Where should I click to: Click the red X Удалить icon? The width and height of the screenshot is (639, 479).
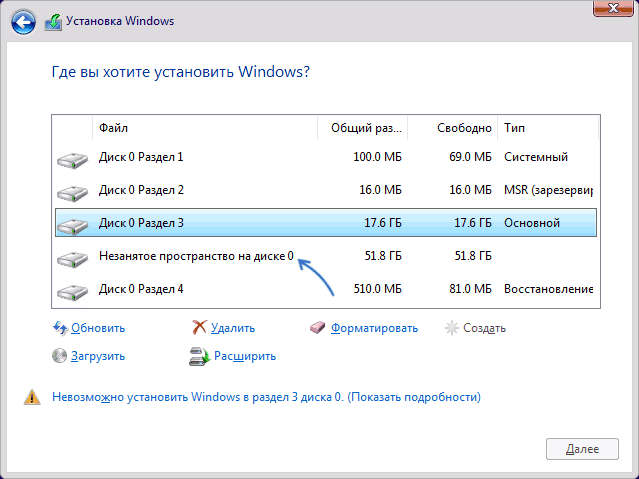199,327
